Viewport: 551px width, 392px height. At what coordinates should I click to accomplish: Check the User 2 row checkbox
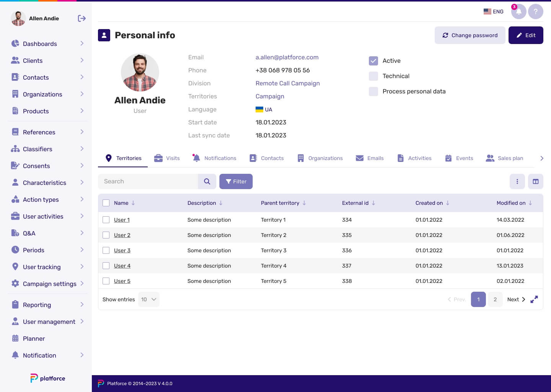106,235
